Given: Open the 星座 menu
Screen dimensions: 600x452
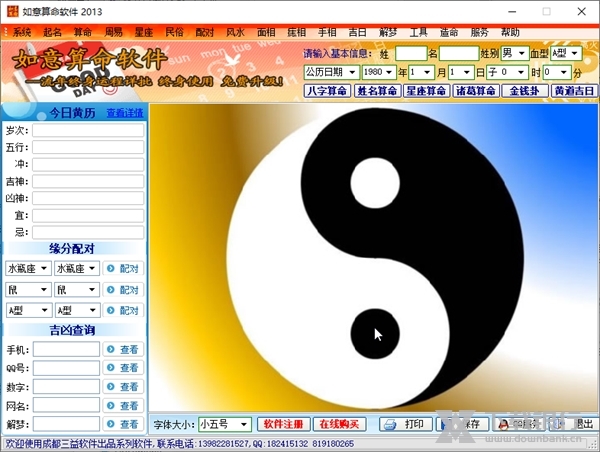Looking at the screenshot, I should [x=144, y=32].
